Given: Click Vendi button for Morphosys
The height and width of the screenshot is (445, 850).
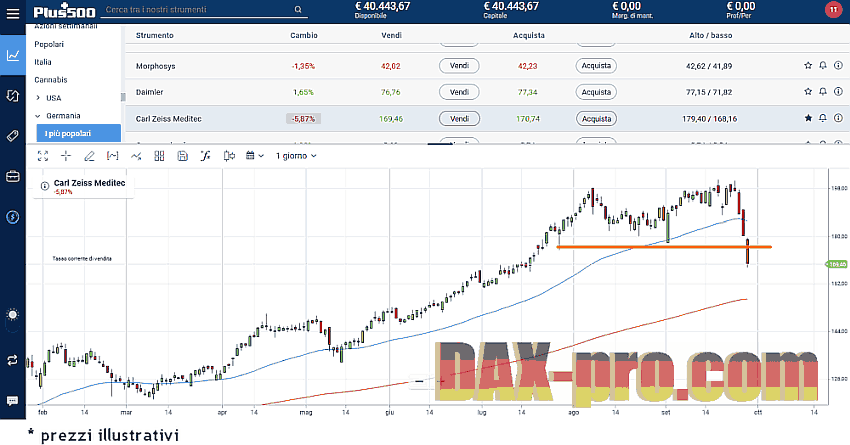Looking at the screenshot, I should click(x=459, y=66).
